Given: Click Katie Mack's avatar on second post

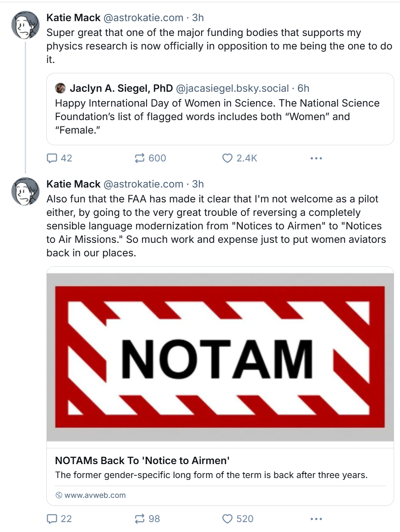Looking at the screenshot, I should [x=25, y=191].
